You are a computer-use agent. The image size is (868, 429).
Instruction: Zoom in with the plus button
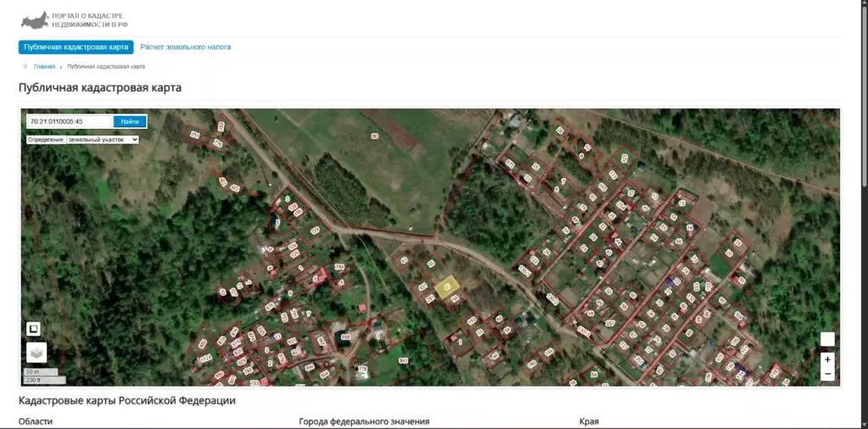(x=827, y=359)
